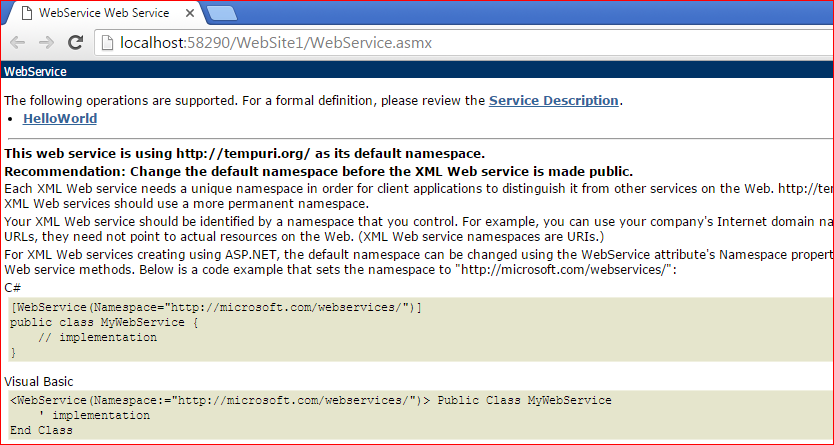Select the WebService Web Service tab
Screen dimensions: 834x445
click(104, 13)
